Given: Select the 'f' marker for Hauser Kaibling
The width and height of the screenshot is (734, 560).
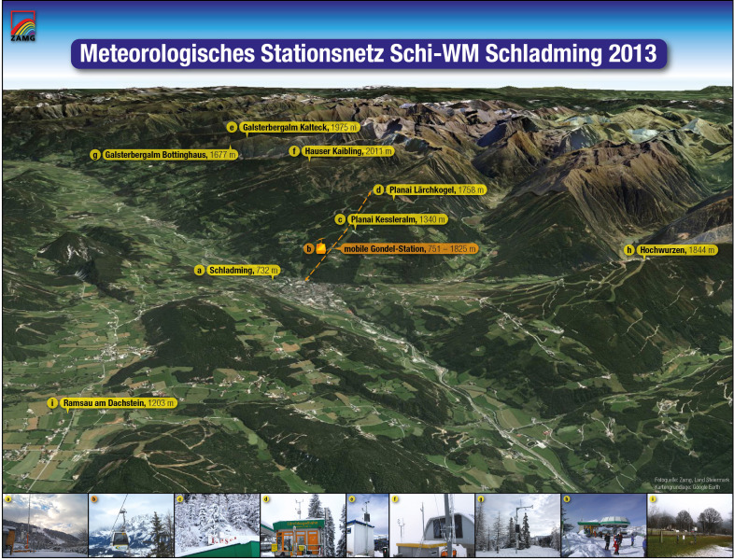Looking at the screenshot, I should (x=294, y=151).
